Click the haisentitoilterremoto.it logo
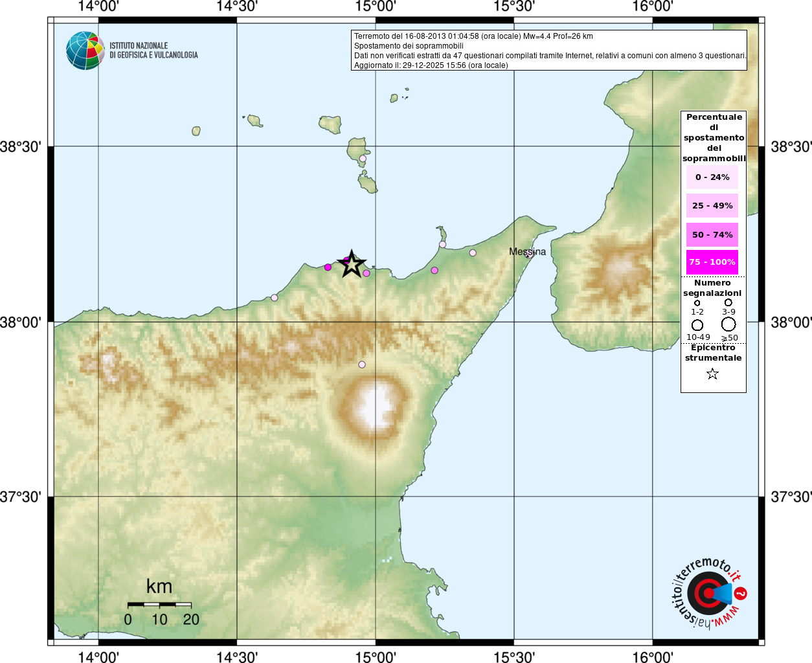The height and width of the screenshot is (663, 812). (708, 594)
